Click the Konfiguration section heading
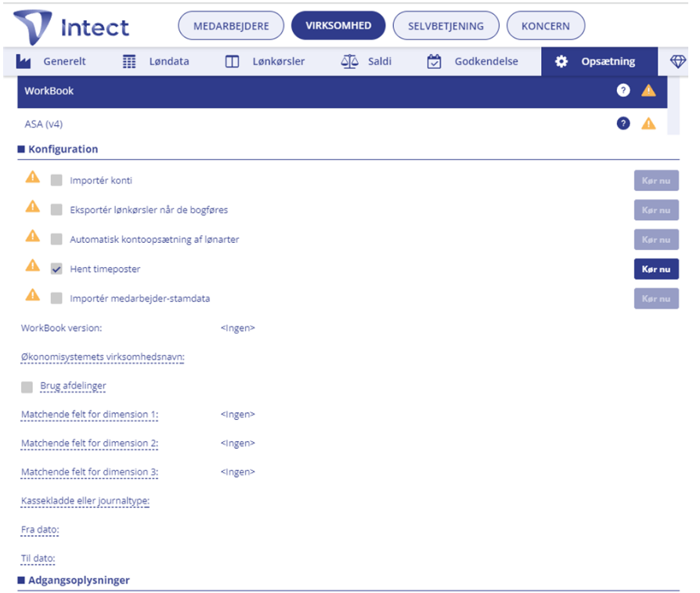The width and height of the screenshot is (700, 593). [63, 149]
